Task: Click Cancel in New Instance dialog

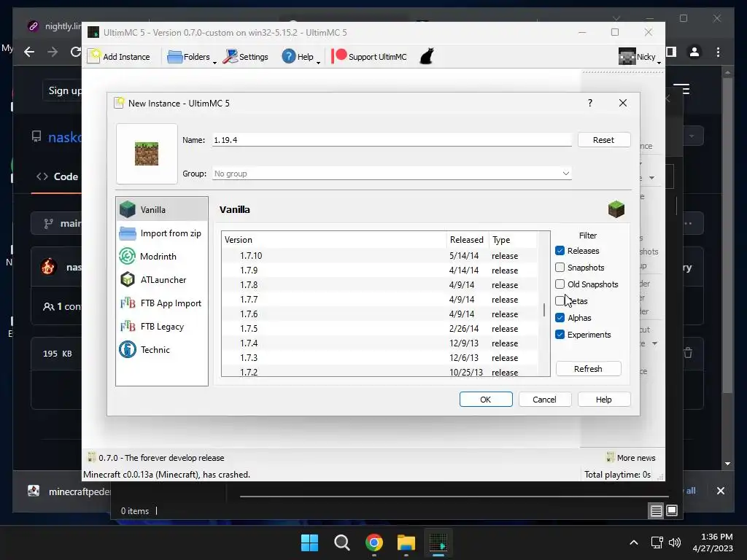Action: tap(544, 400)
